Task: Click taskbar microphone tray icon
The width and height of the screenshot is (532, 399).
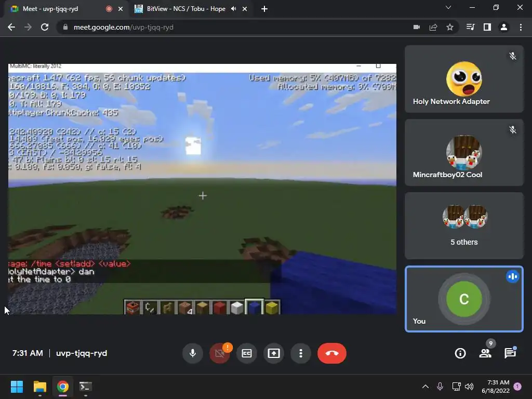Action: (x=440, y=387)
